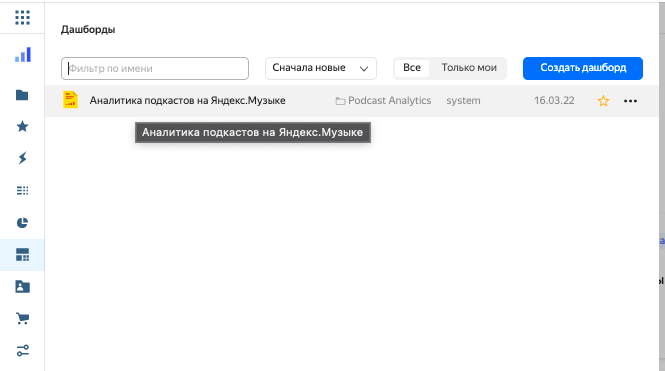Open Connections lightning icon in sidebar
Screen dimensions: 665x371
click(22, 158)
